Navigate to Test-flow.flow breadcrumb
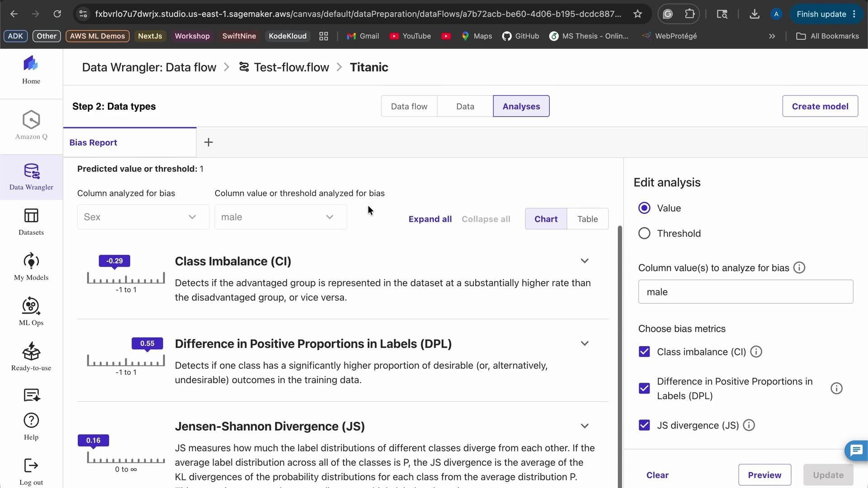The image size is (868, 488). (284, 67)
